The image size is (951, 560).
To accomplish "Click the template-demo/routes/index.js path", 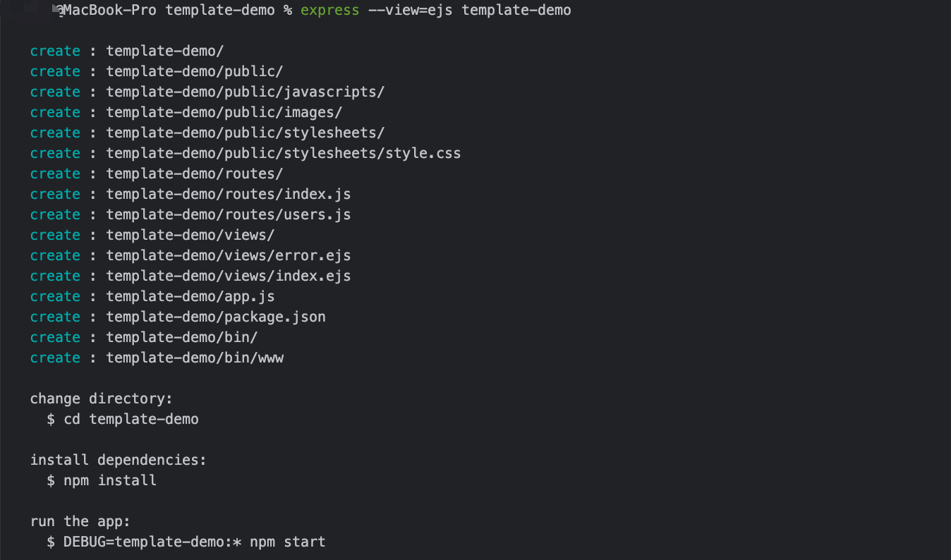I will 228,194.
